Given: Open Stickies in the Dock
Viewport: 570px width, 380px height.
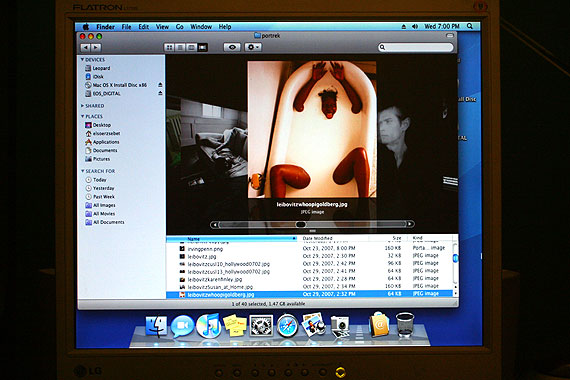Looking at the screenshot, I should (234, 325).
